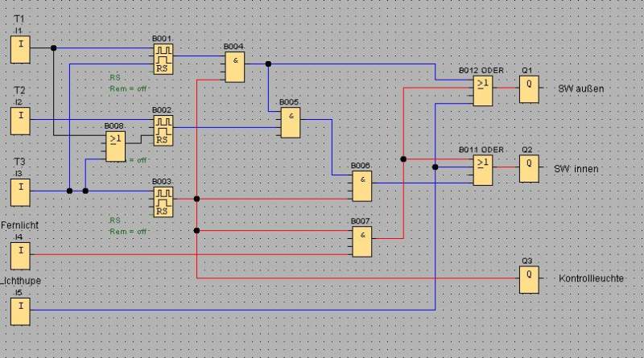Select AND gate block B005

(x=291, y=123)
